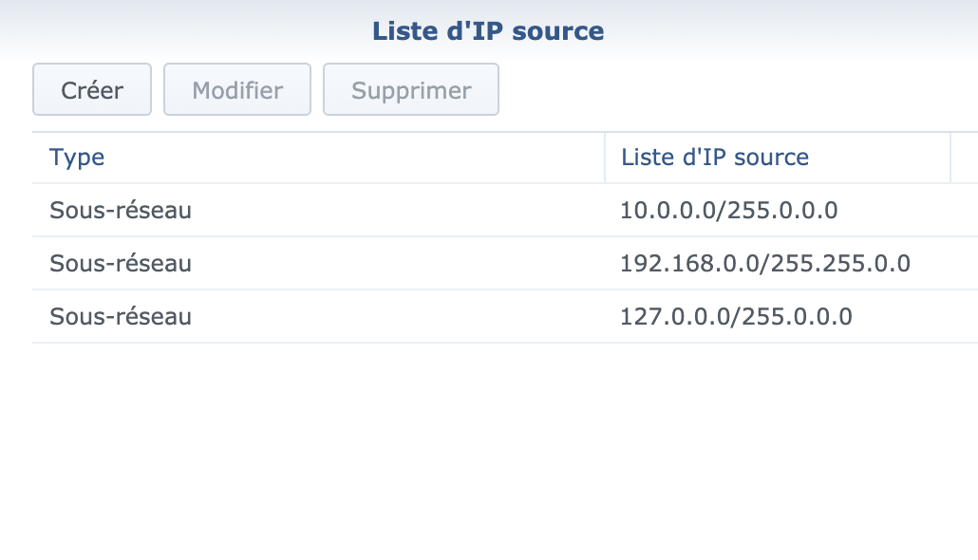Viewport: 978px width, 560px height.
Task: Click the empty header cell at far right
Action: tap(965, 158)
